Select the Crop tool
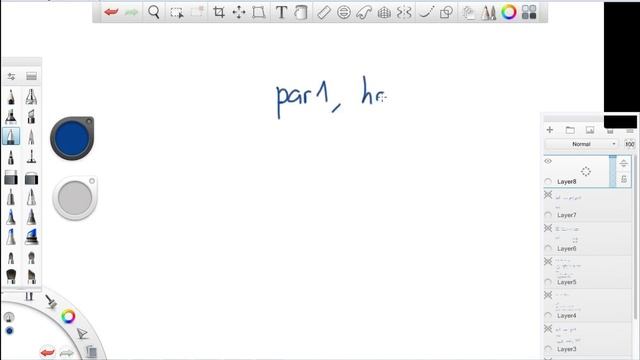 point(219,12)
